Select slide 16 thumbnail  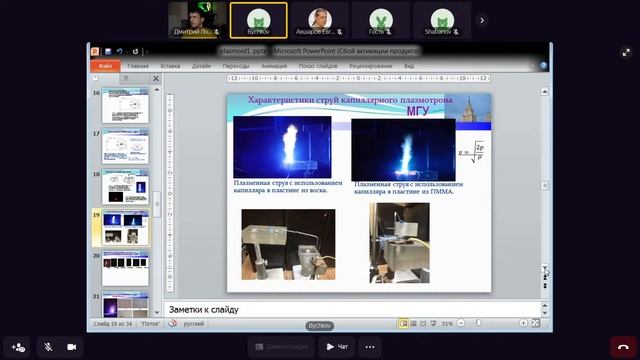coord(125,105)
